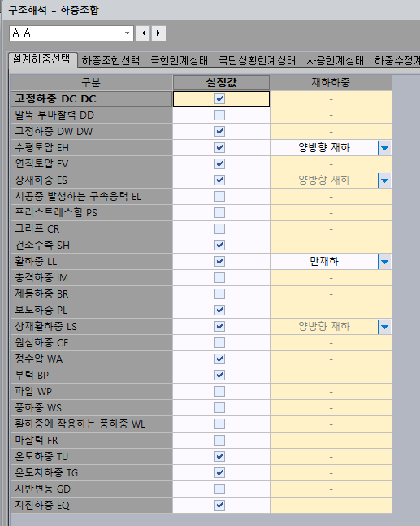420x526 pixels.
Task: Enable 충격하중 IM checkbox
Action: tap(219, 278)
